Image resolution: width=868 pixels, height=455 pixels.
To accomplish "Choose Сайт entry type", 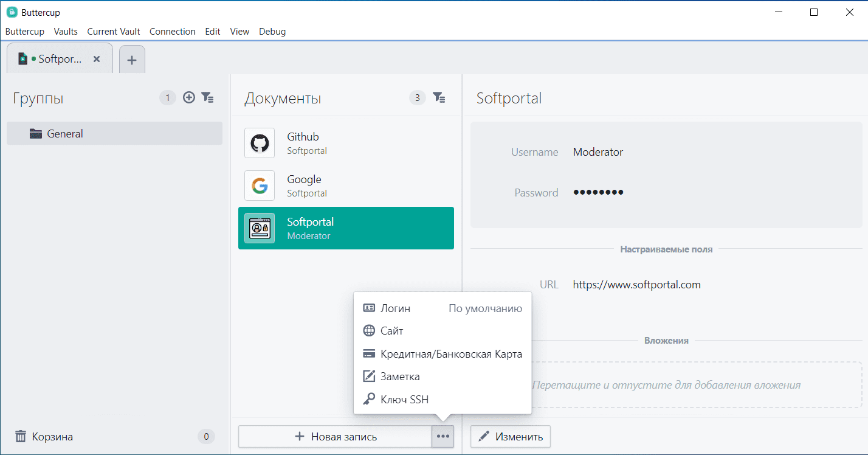I will [391, 331].
